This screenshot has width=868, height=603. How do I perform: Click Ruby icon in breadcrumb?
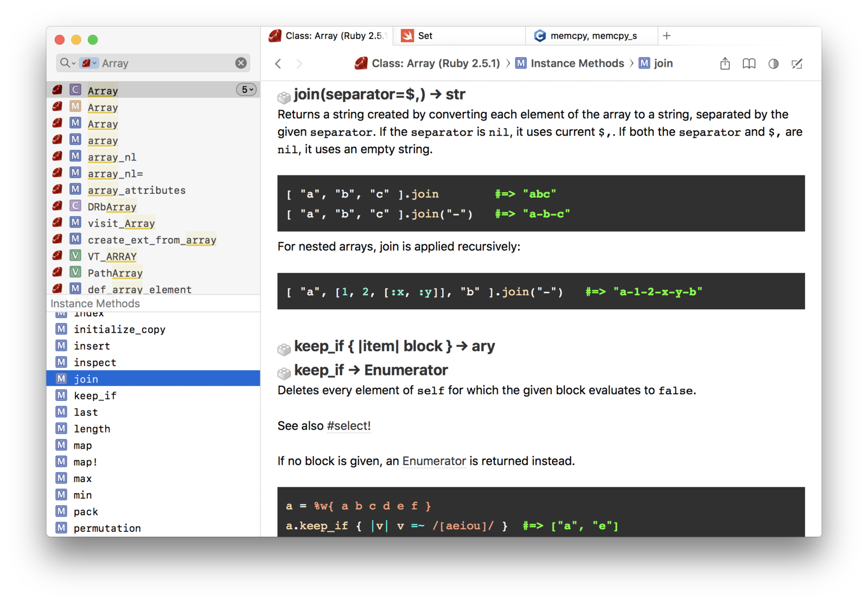(x=361, y=64)
